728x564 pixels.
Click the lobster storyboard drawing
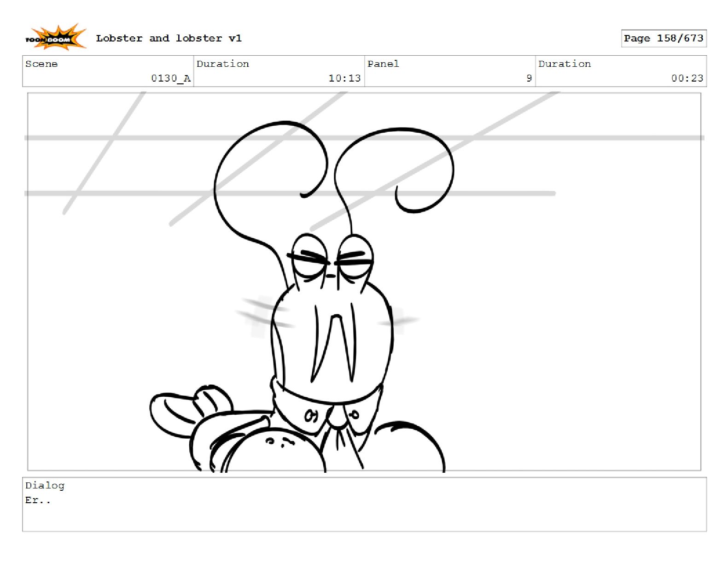tap(364, 282)
